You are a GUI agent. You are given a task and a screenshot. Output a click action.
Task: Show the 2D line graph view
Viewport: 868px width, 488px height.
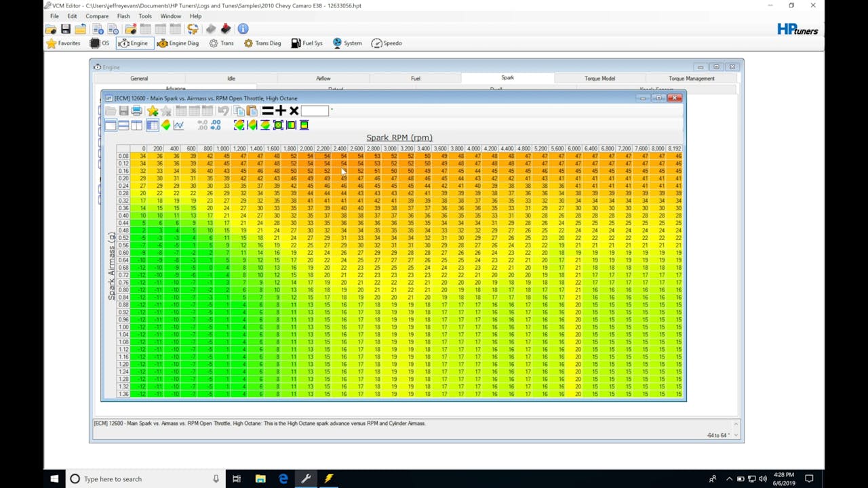coord(178,125)
